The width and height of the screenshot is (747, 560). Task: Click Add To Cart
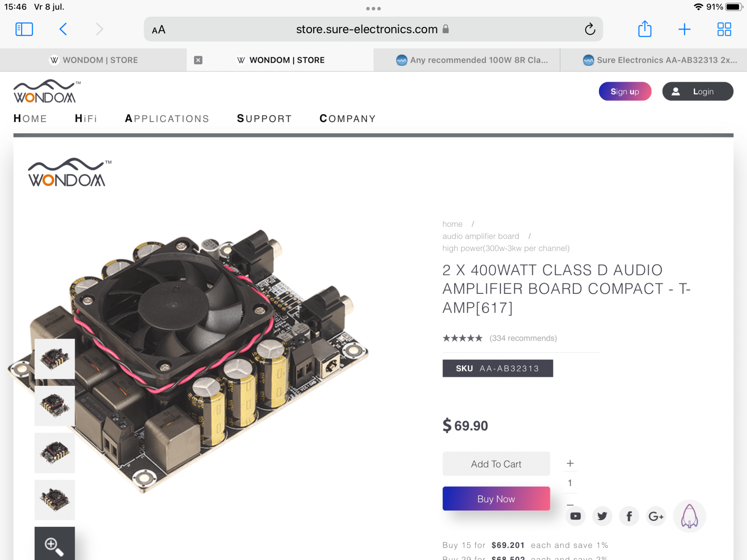point(496,464)
